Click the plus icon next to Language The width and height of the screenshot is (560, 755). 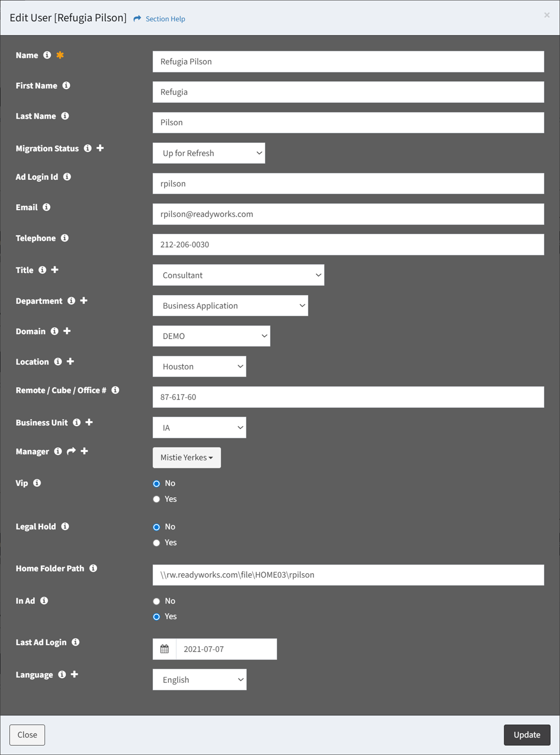[74, 674]
